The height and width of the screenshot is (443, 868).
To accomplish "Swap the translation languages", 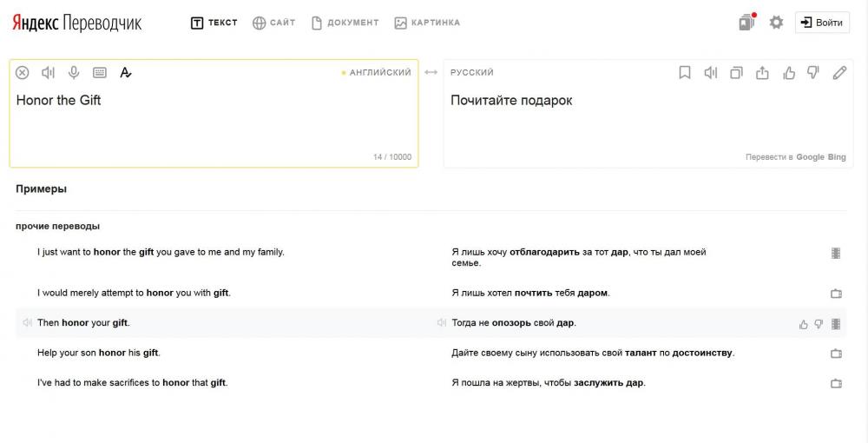I will (431, 73).
